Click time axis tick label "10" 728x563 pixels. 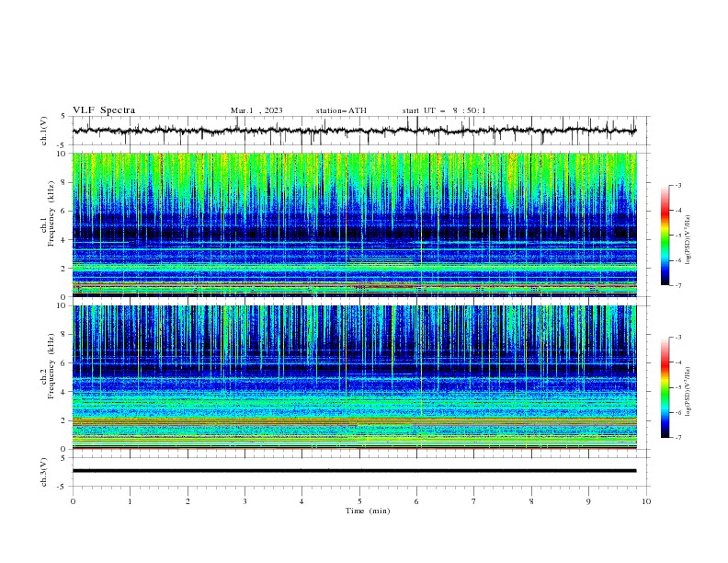pos(646,501)
